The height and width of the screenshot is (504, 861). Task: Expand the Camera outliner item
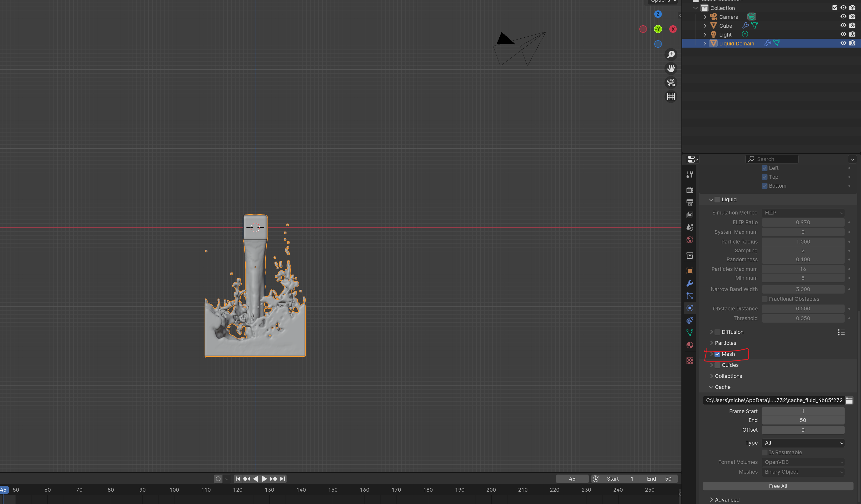coord(705,17)
